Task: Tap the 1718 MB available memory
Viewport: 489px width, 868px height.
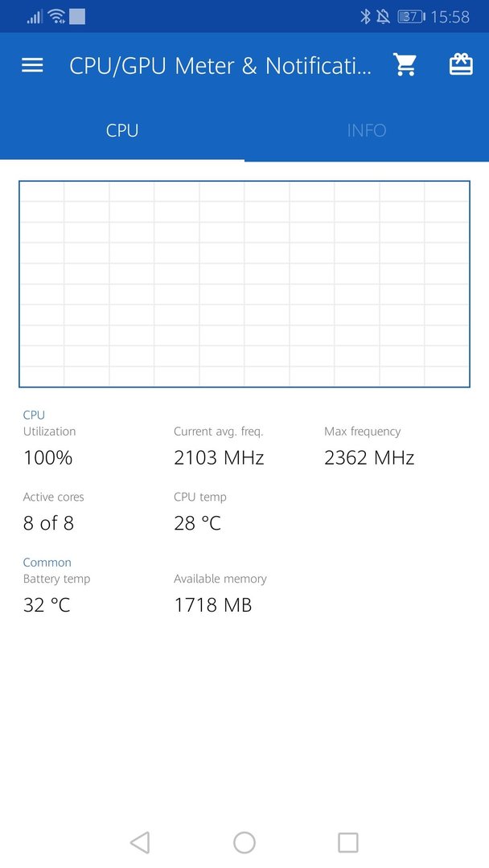Action: coord(213,605)
